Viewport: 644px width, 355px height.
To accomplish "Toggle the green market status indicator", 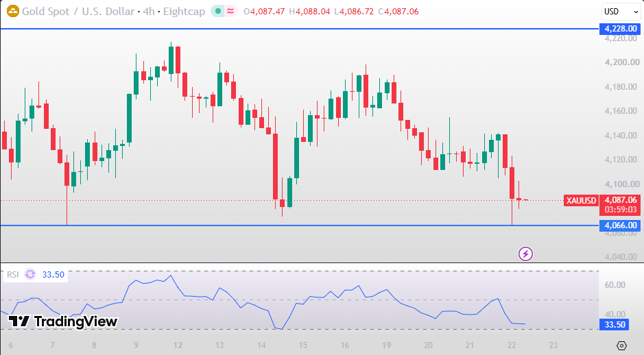I will click(x=218, y=11).
